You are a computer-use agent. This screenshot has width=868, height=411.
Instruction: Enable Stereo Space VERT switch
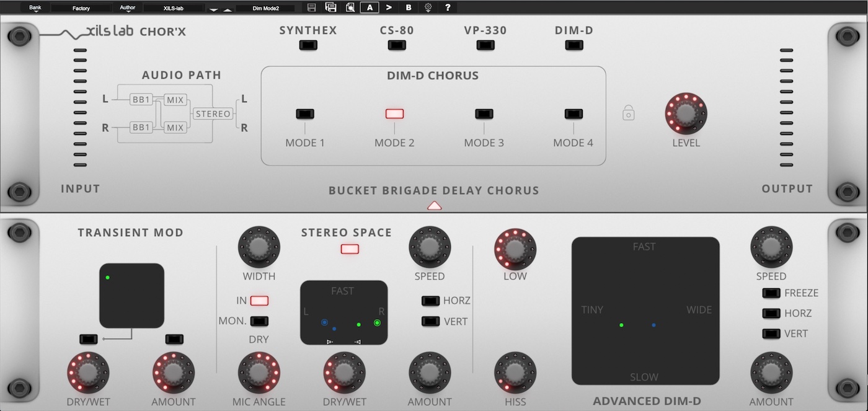coord(430,321)
